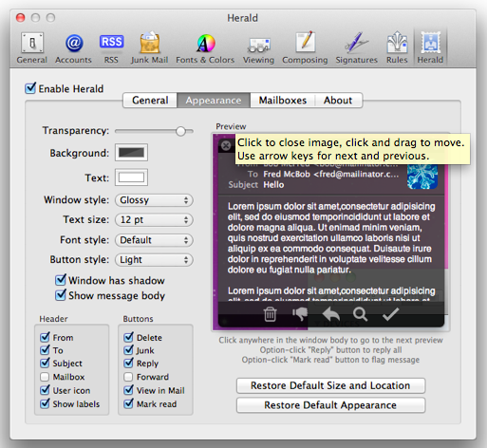Open the Background color well
The height and width of the screenshot is (448, 487).
131,153
